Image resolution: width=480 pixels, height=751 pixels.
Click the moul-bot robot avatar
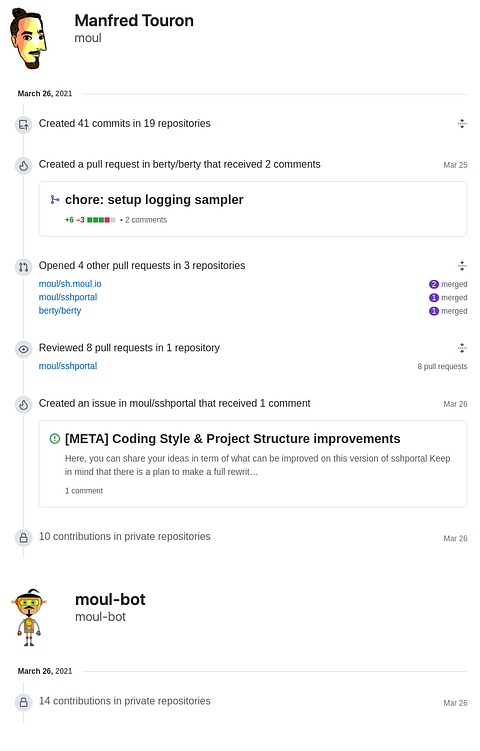(x=29, y=617)
